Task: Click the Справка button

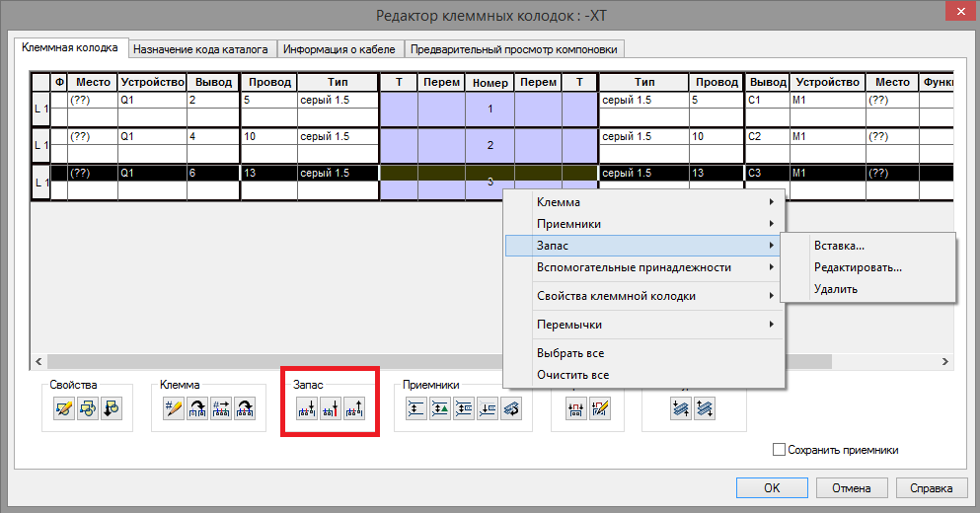Action: 932,488
